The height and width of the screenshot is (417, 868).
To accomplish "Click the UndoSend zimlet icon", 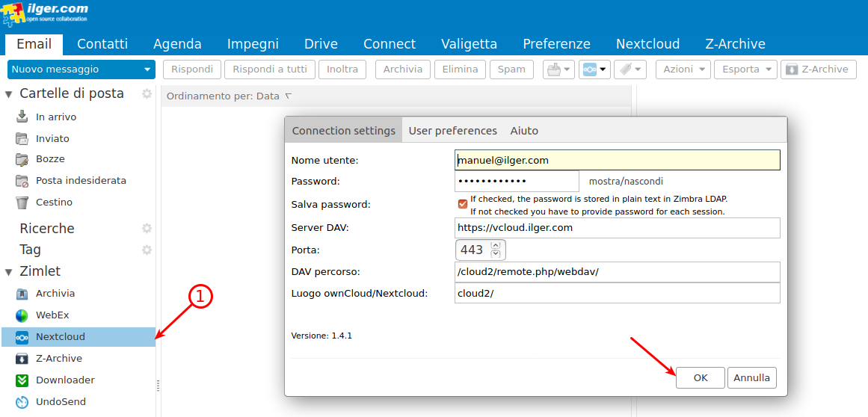I will (22, 402).
